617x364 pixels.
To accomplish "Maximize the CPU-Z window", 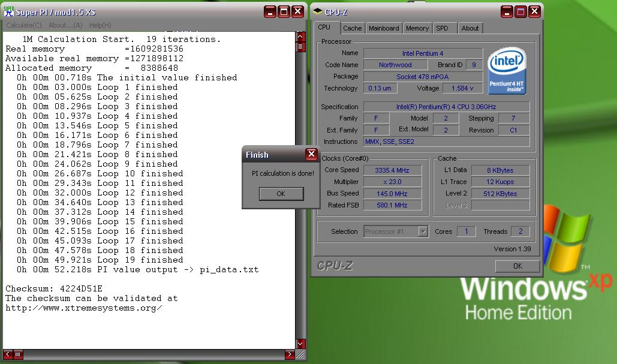I will pyautogui.click(x=520, y=12).
